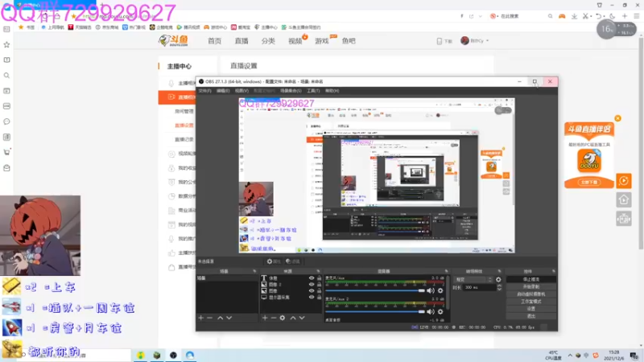Click the OBS icon in Windows taskbar

[173, 356]
